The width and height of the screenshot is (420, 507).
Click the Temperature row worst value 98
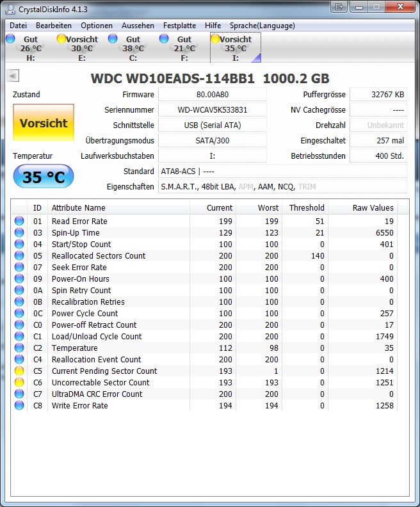point(274,348)
